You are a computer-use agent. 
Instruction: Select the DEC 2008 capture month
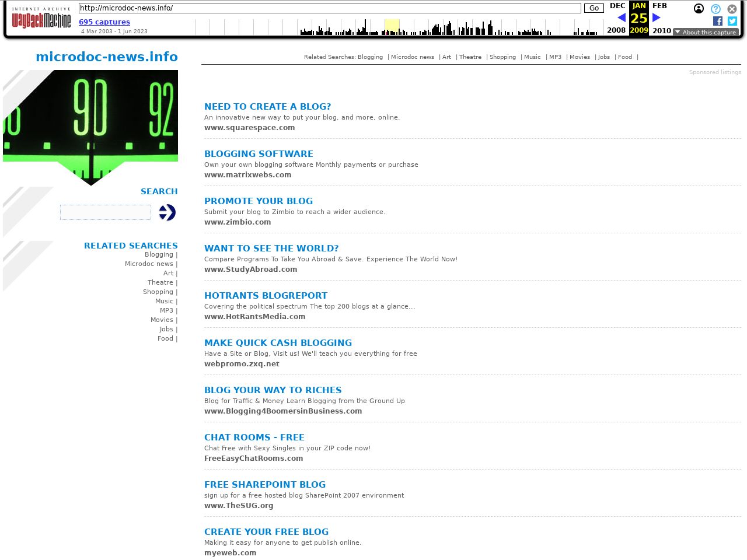coord(617,6)
